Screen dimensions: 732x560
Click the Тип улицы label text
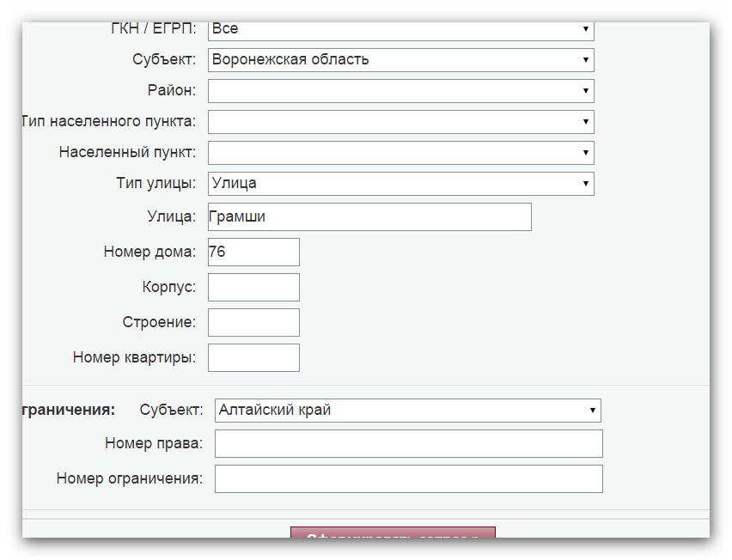click(156, 183)
